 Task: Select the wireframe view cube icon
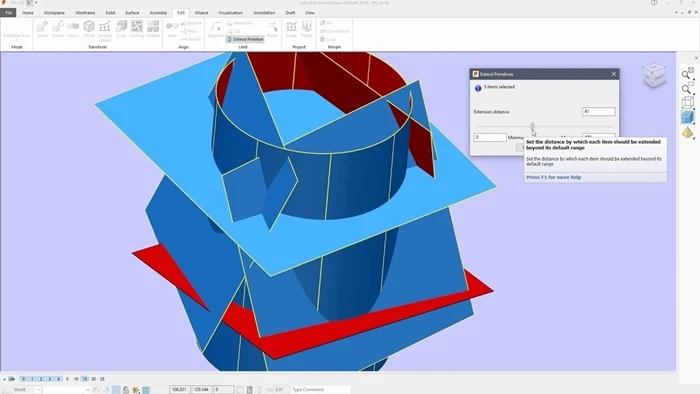pyautogui.click(x=688, y=103)
